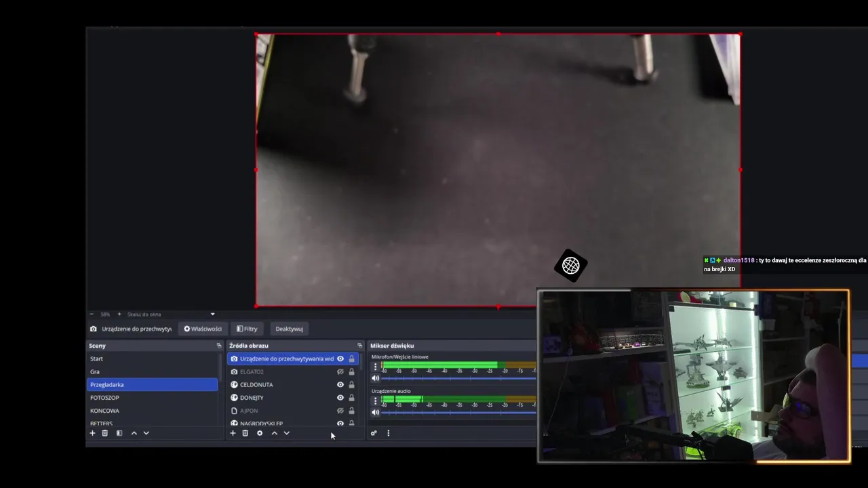Toggle lock on ELGATO2 source

point(351,371)
